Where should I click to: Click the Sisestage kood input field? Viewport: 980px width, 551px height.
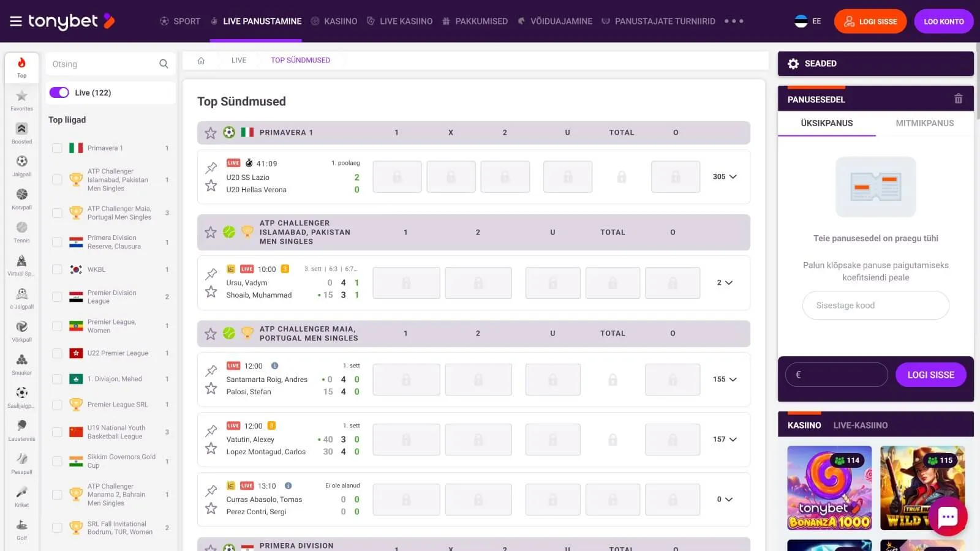875,305
